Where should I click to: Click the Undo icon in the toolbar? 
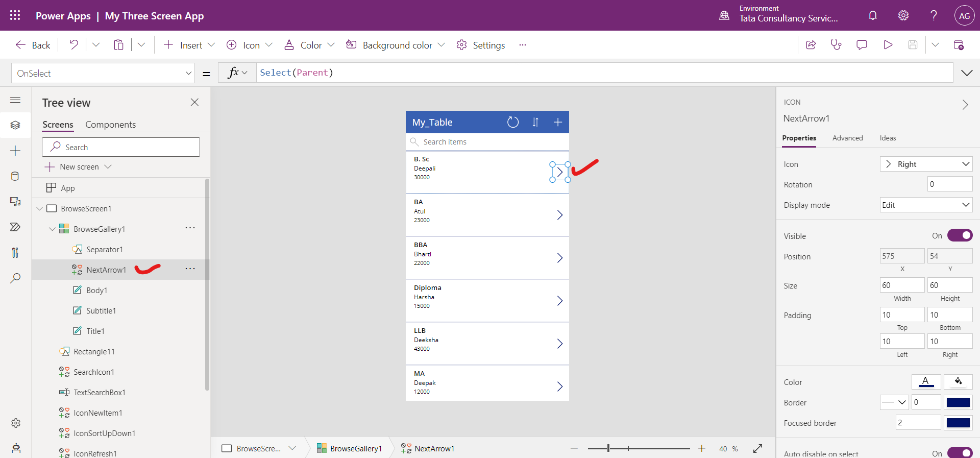click(74, 45)
